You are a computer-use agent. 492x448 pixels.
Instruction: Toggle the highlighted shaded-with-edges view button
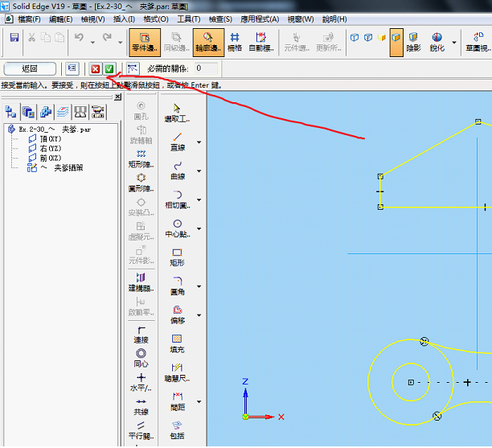(x=396, y=43)
